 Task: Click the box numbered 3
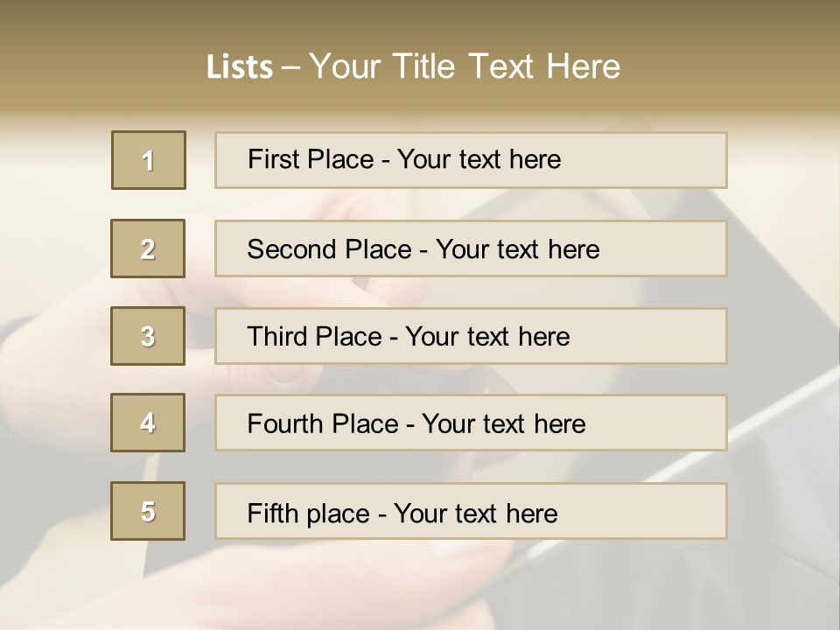pyautogui.click(x=148, y=336)
